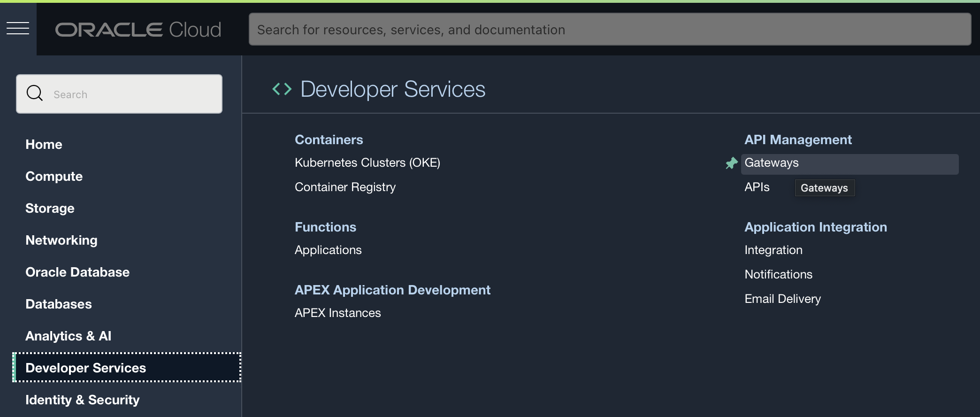
Task: Open the Networking menu category
Action: pos(61,240)
